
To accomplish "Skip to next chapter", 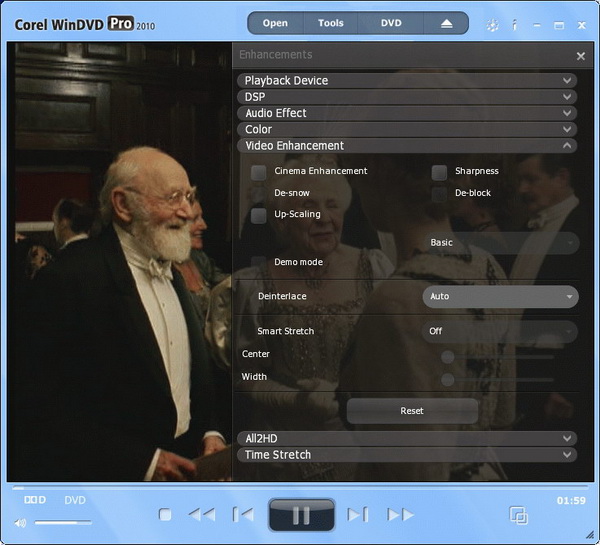I will click(x=358, y=514).
